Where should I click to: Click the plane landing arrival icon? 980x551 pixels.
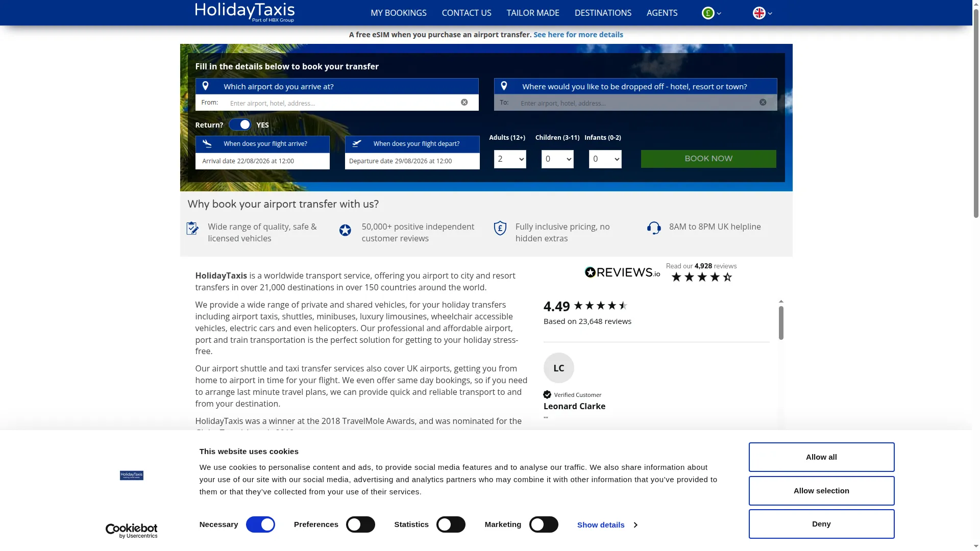click(207, 144)
